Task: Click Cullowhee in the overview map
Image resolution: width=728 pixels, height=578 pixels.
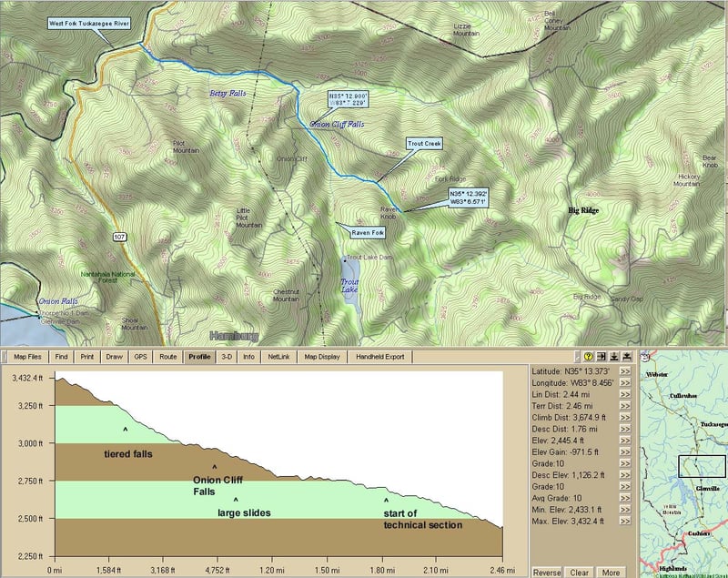Action: point(683,396)
